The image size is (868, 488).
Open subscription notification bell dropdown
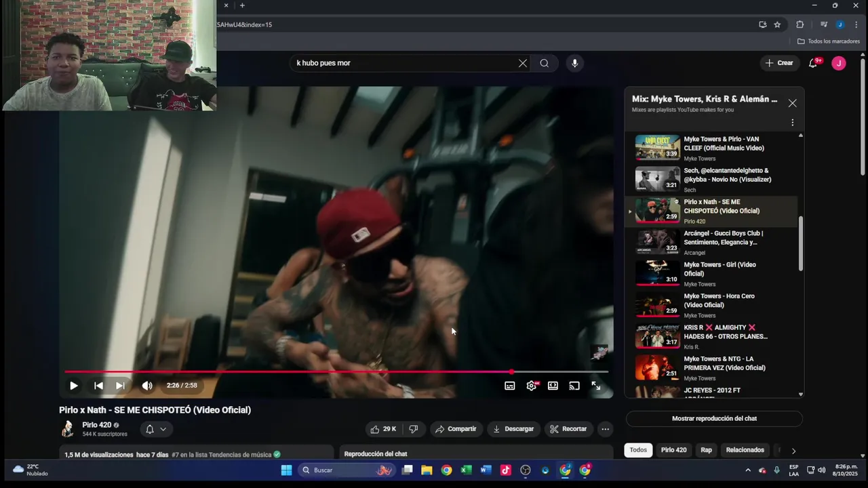click(x=157, y=429)
